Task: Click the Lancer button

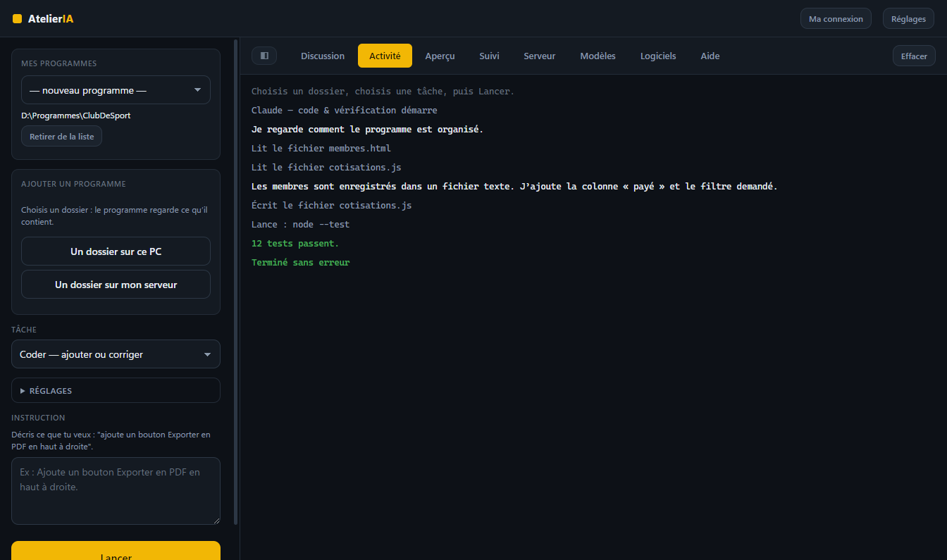Action: tap(116, 551)
